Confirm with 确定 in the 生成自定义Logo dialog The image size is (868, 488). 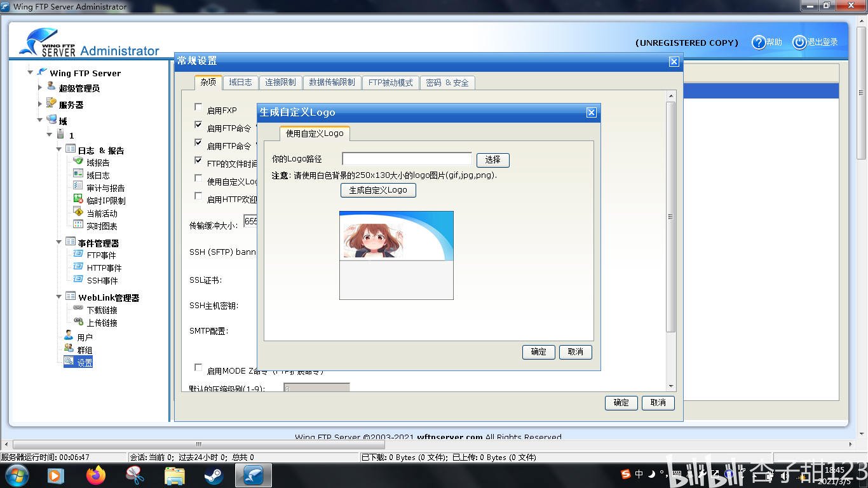[539, 351]
